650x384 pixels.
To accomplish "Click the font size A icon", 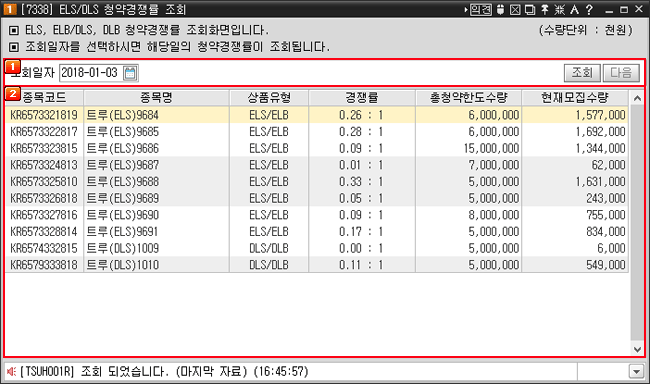I will coord(574,10).
